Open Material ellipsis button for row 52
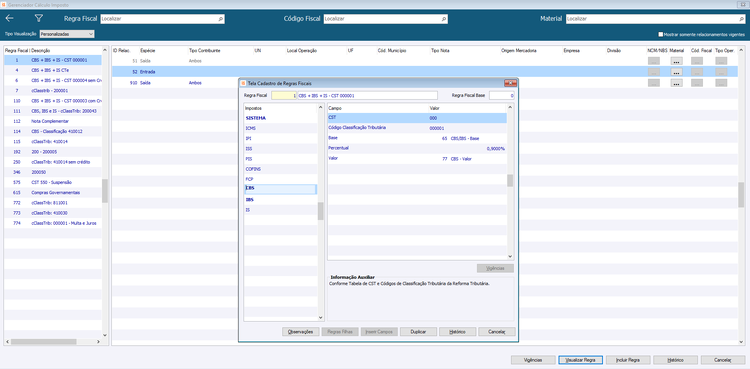 [x=676, y=72]
